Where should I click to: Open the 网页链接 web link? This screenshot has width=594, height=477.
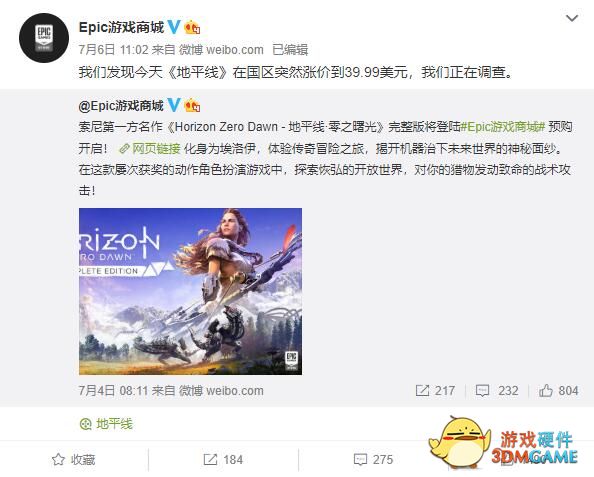coord(150,149)
